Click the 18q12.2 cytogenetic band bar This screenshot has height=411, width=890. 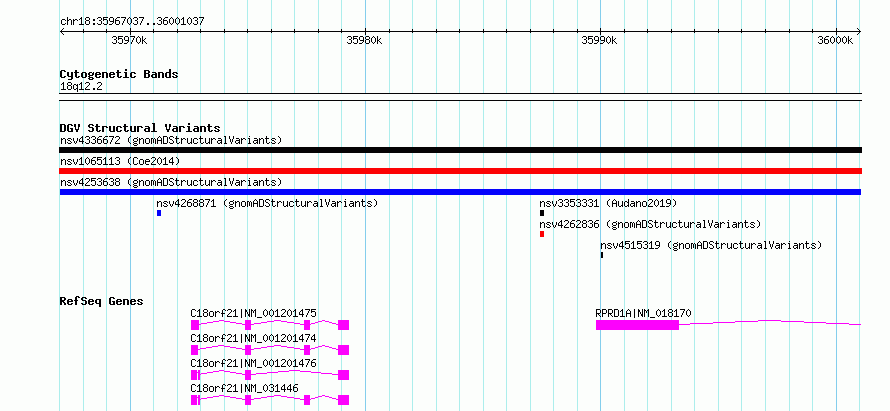point(460,97)
